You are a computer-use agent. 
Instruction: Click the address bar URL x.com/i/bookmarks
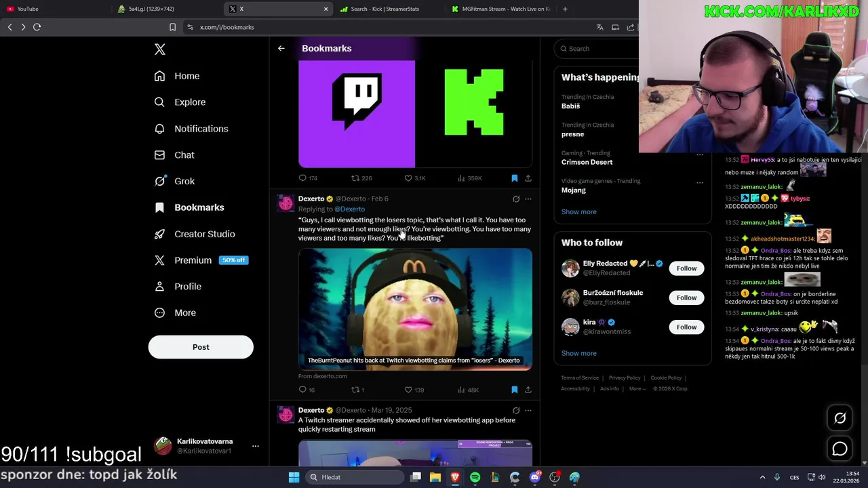point(227,27)
